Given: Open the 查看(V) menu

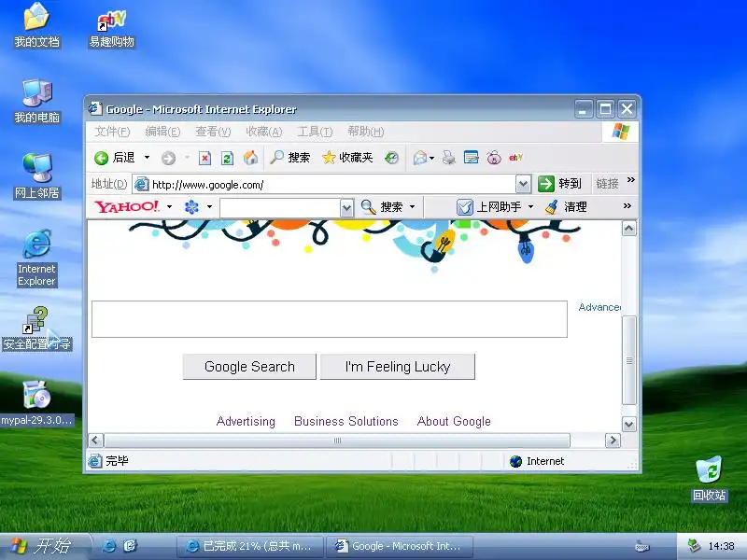Looking at the screenshot, I should pos(213,132).
